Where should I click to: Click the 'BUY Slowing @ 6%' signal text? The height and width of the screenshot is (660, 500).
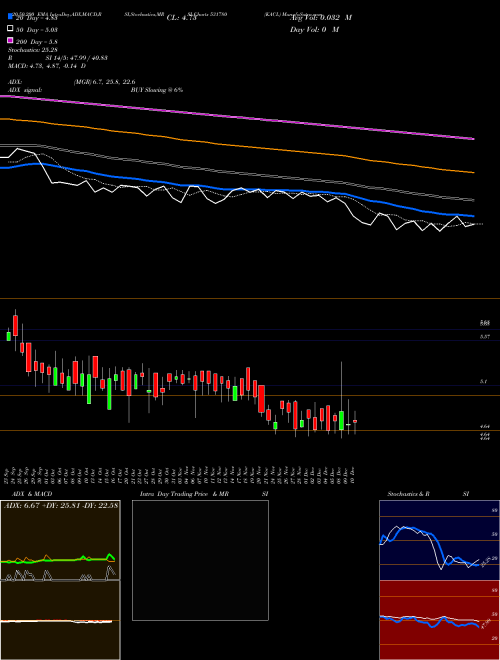157,90
